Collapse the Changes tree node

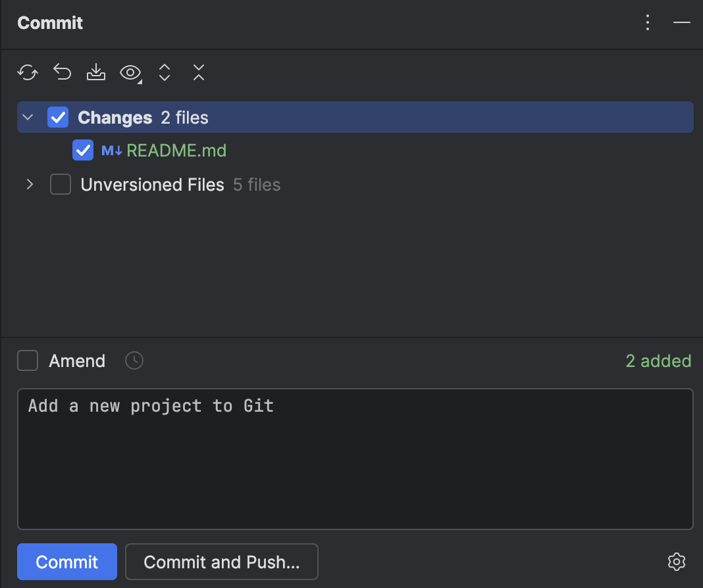tap(27, 116)
